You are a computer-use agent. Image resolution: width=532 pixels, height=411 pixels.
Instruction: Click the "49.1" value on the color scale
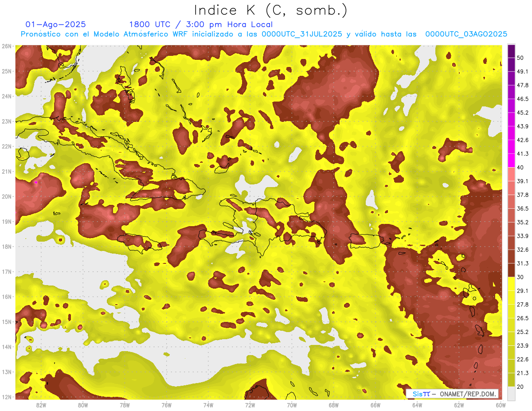[522, 71]
